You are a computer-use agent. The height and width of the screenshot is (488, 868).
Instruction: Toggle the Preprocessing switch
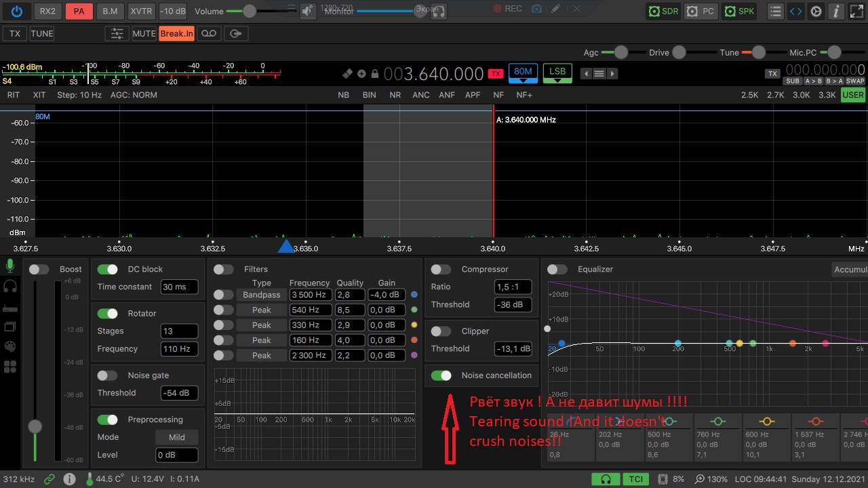[x=107, y=420]
